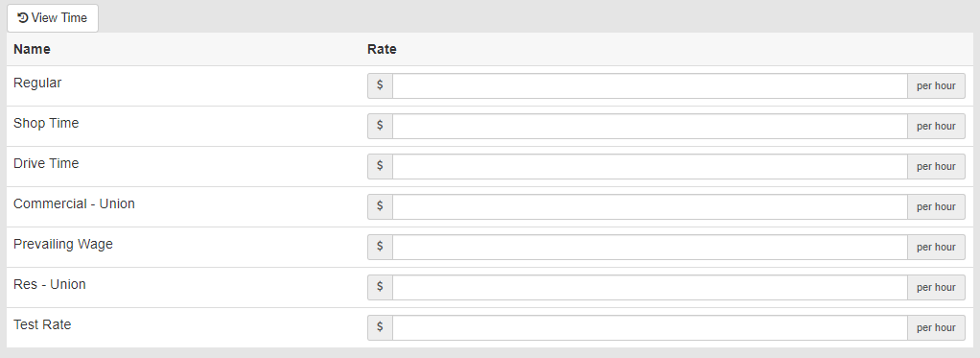The width and height of the screenshot is (980, 358).
Task: Click the Commercial - Union rate input
Action: coord(649,206)
